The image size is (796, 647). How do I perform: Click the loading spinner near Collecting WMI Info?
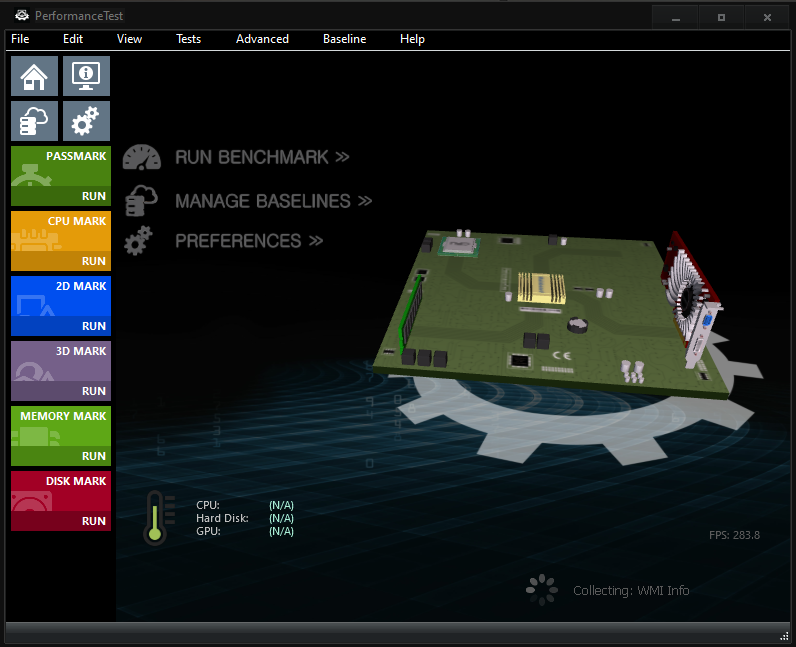[542, 590]
